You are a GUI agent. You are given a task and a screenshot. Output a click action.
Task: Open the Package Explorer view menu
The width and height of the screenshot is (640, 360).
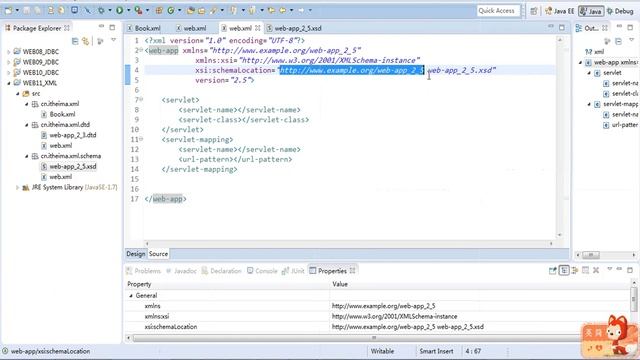(x=113, y=40)
